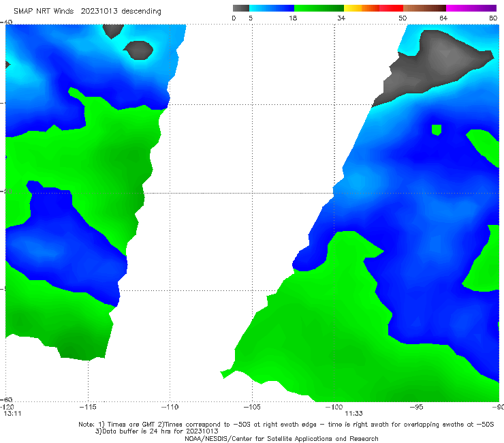Click the longitude label '-115'
Image resolution: width=504 pixels, height=443 pixels.
point(88,407)
